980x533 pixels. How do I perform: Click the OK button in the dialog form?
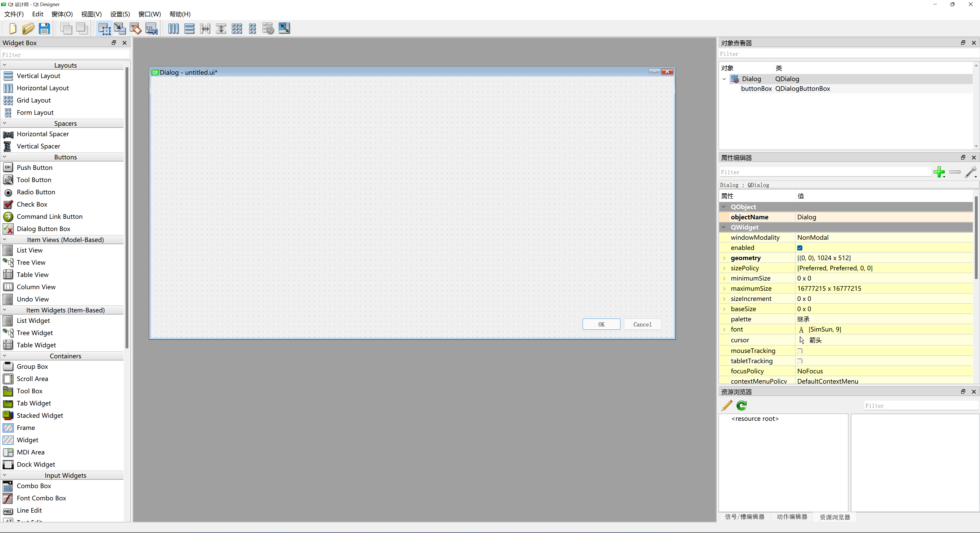(601, 324)
